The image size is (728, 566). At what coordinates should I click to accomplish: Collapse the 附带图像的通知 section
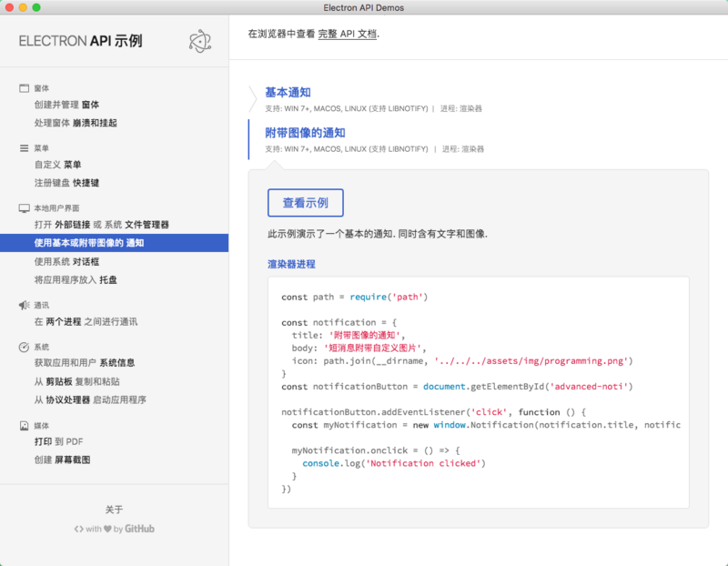click(305, 133)
